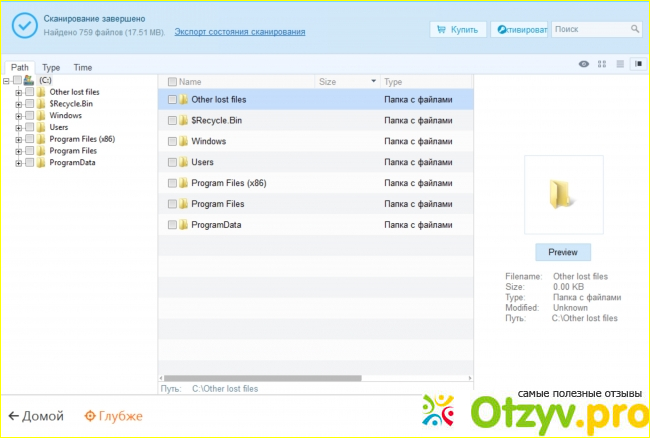Switch to the Type tab
650x438 pixels.
50,68
